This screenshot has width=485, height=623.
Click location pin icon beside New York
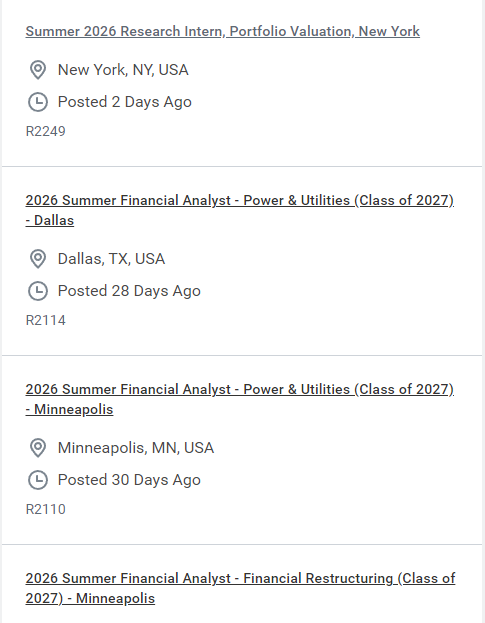[38, 70]
